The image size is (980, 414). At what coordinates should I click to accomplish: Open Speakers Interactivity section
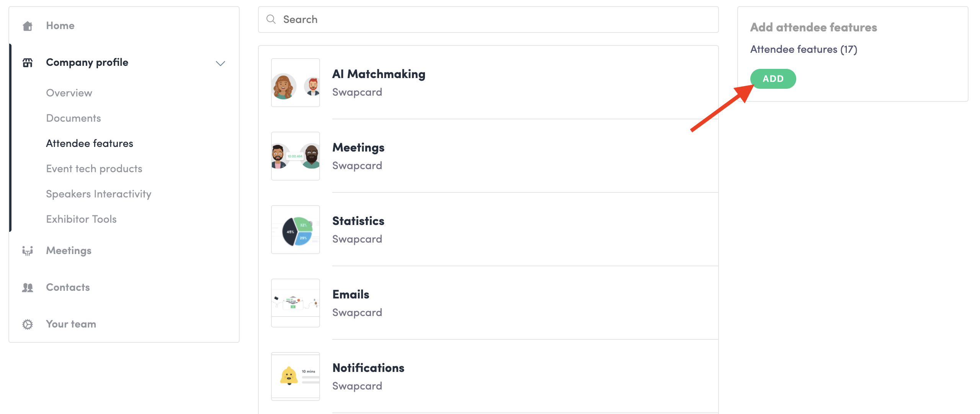point(99,194)
